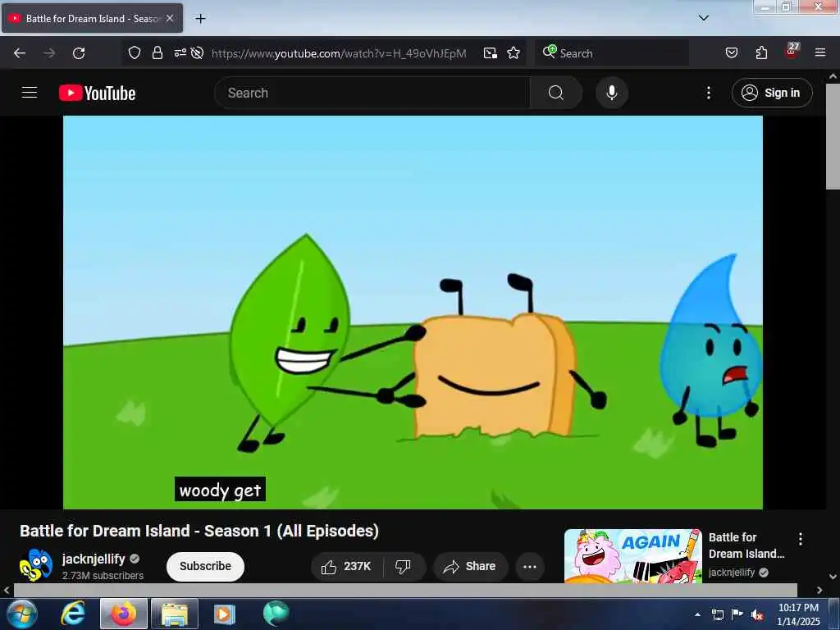This screenshot has width=840, height=630.
Task: List all tabs with the dropdown chevron
Action: (704, 18)
